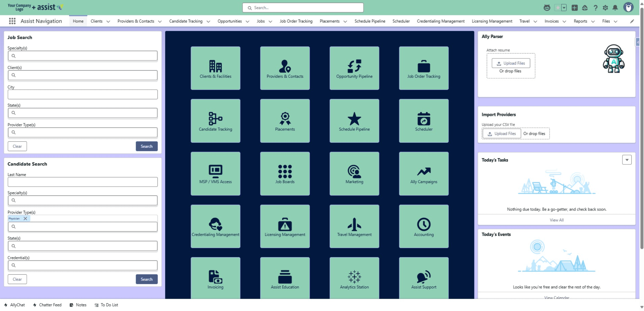Click Search in the Job Search panel

point(146,146)
